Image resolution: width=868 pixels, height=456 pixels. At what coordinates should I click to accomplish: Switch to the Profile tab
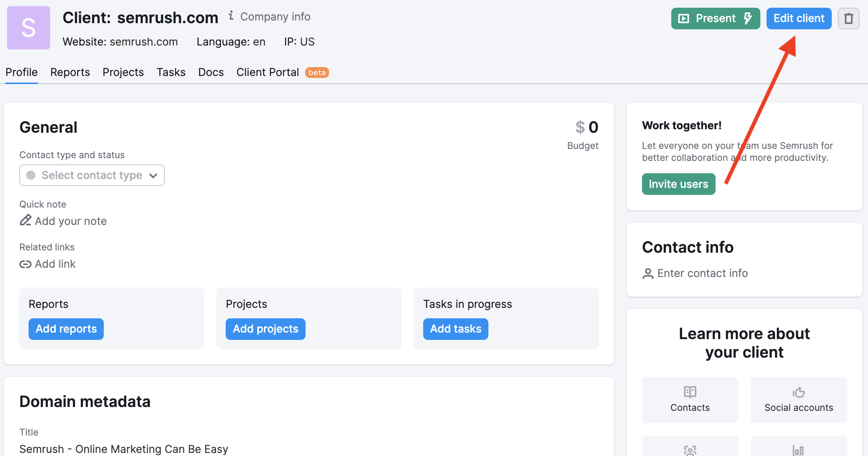(x=22, y=72)
